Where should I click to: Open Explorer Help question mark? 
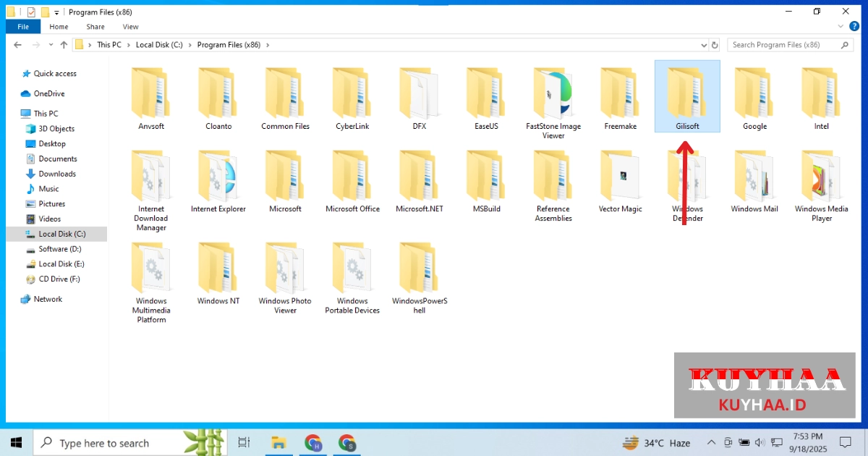[x=854, y=26]
